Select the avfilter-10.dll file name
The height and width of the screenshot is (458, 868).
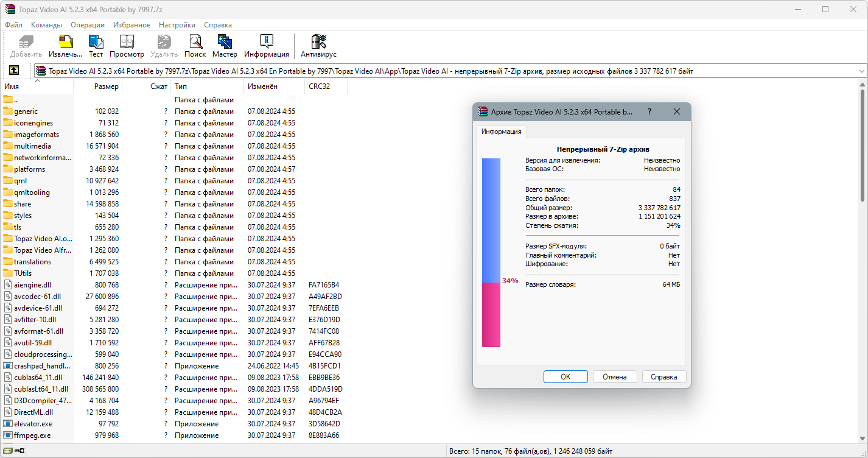pos(35,319)
